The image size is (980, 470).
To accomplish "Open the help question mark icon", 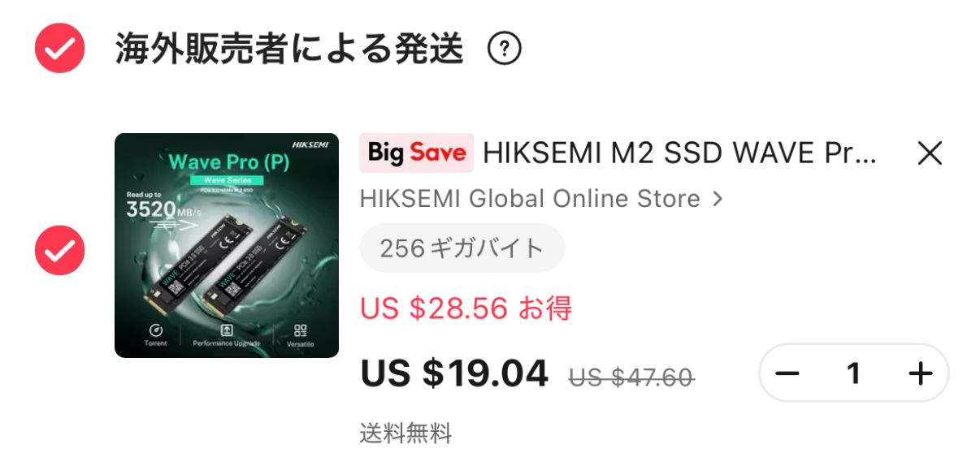I will pos(504,50).
